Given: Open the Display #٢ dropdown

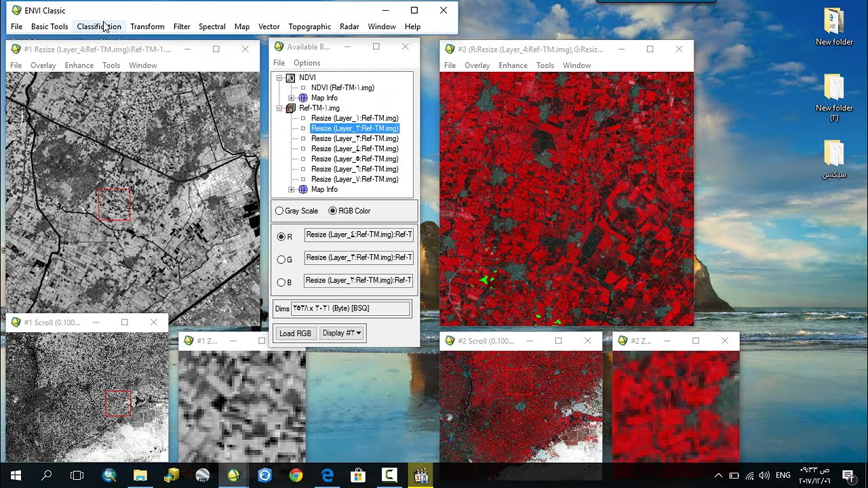Looking at the screenshot, I should coord(342,333).
